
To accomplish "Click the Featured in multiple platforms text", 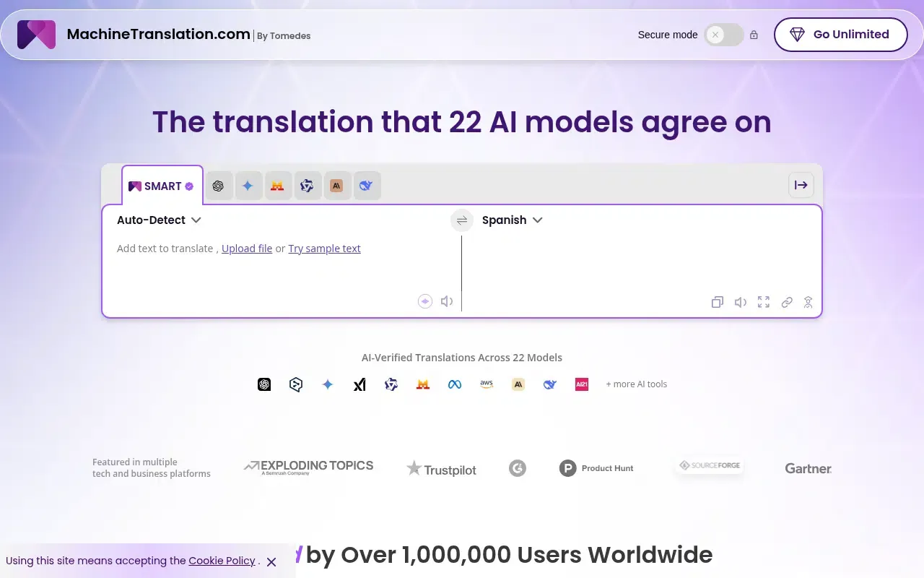I will (x=152, y=468).
